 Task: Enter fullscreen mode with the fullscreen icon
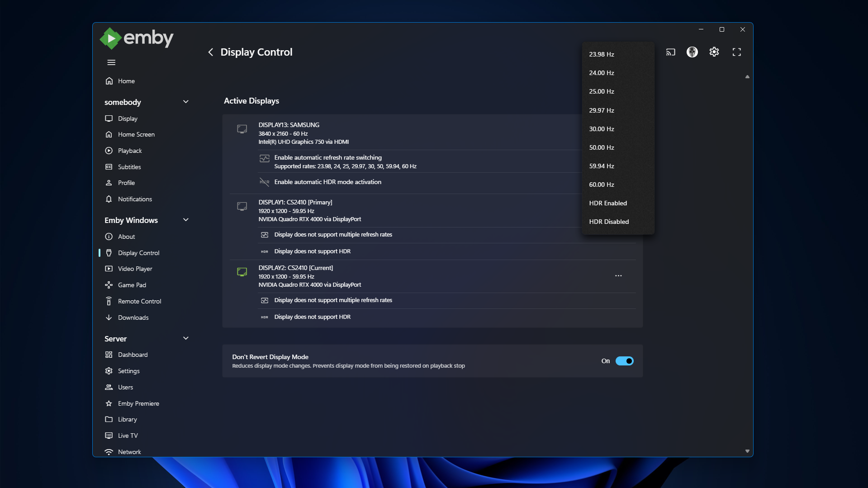[736, 52]
